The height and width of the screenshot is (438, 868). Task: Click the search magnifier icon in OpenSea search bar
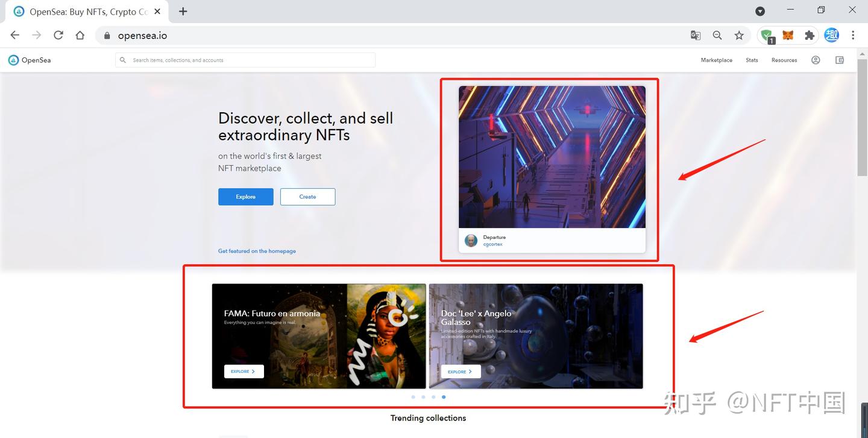123,60
